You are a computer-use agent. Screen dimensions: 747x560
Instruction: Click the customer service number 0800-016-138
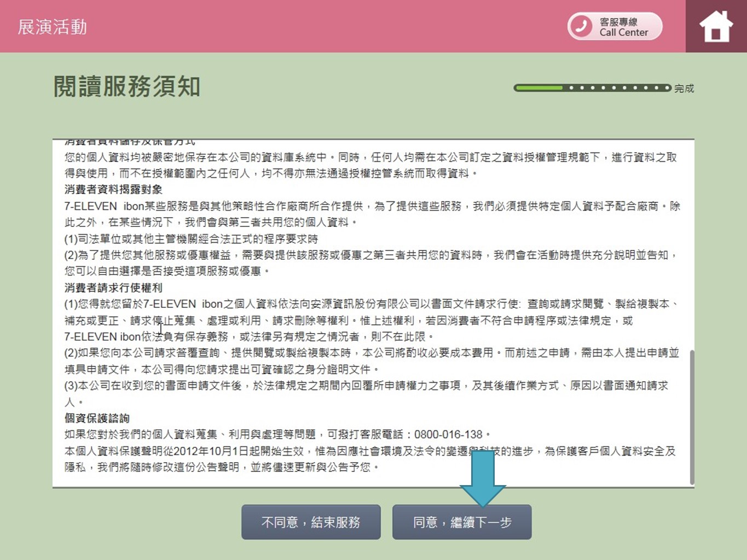tap(448, 435)
